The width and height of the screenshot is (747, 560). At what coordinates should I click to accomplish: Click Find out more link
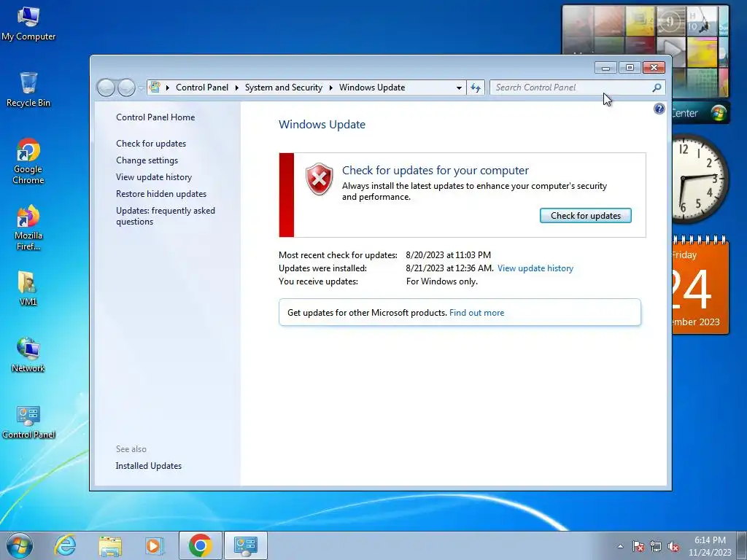(476, 313)
